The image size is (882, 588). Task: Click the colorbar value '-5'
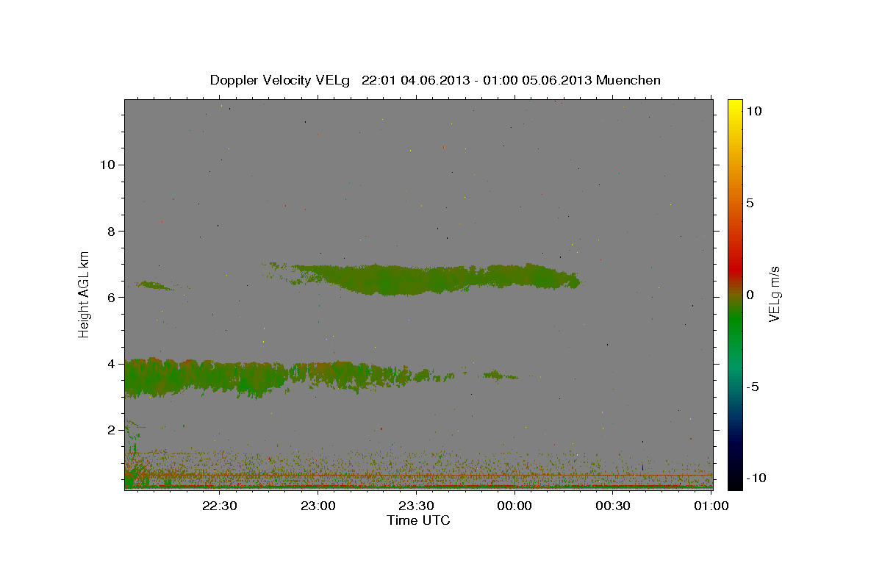coord(753,387)
